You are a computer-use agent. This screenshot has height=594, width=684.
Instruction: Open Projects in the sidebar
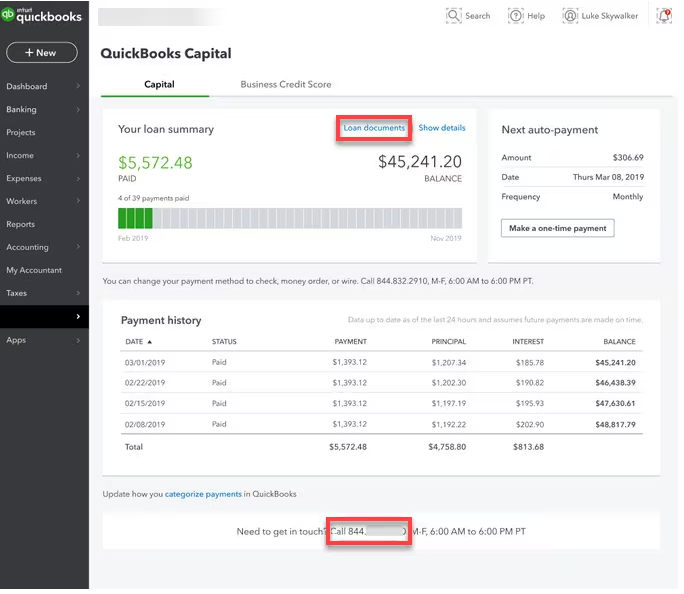coord(21,133)
